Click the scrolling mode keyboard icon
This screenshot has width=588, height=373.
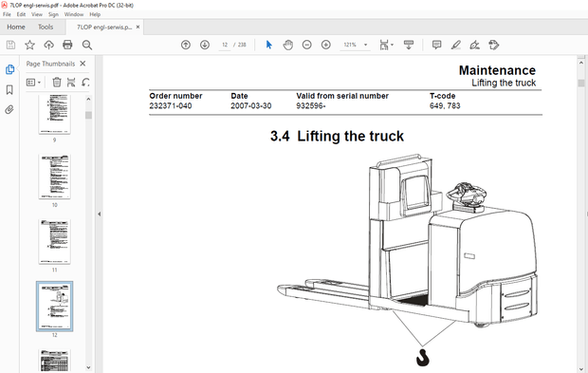click(x=409, y=45)
